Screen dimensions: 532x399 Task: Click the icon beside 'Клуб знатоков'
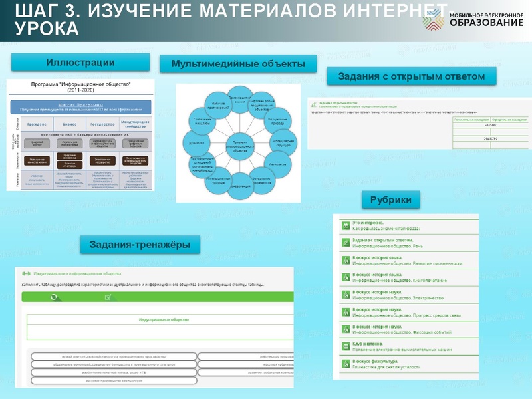[x=346, y=346]
